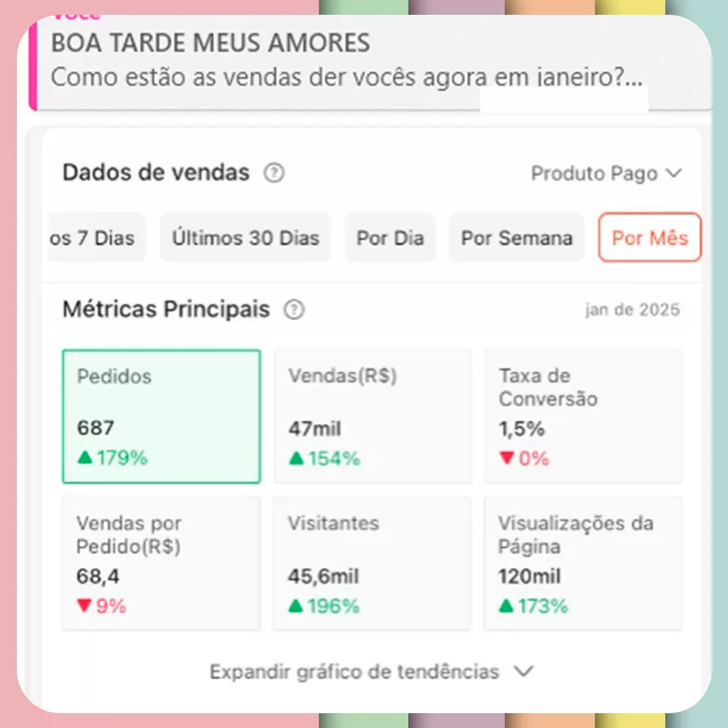Image resolution: width=728 pixels, height=728 pixels.
Task: Choose the Por Mês filter
Action: point(650,238)
